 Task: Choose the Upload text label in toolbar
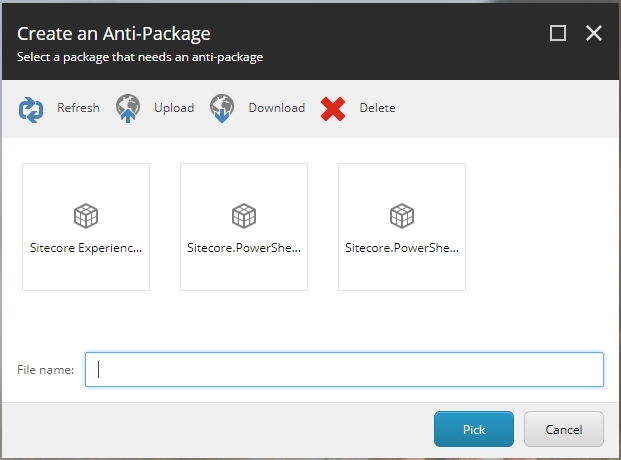coord(174,108)
